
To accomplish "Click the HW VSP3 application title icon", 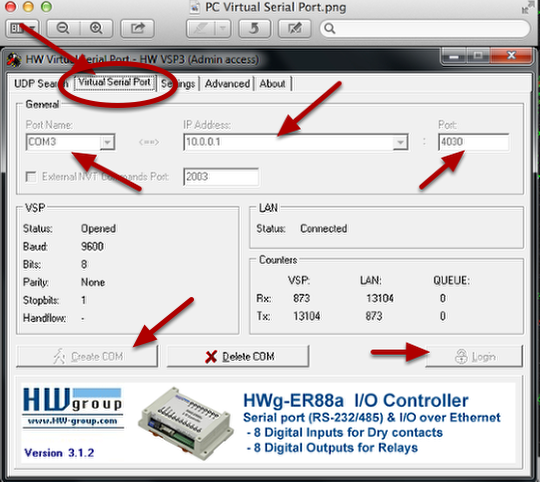I will coord(14,60).
